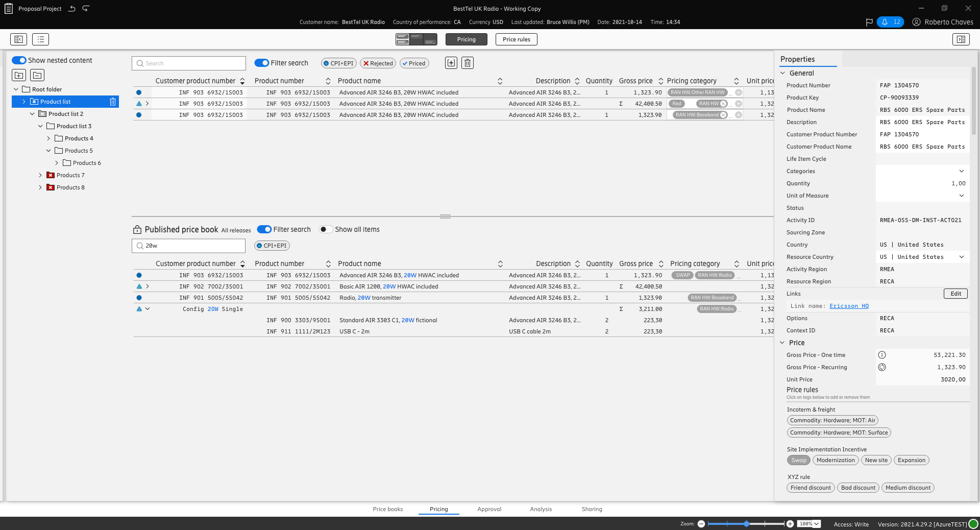
Task: Open the flag icon in the header
Action: click(x=869, y=22)
